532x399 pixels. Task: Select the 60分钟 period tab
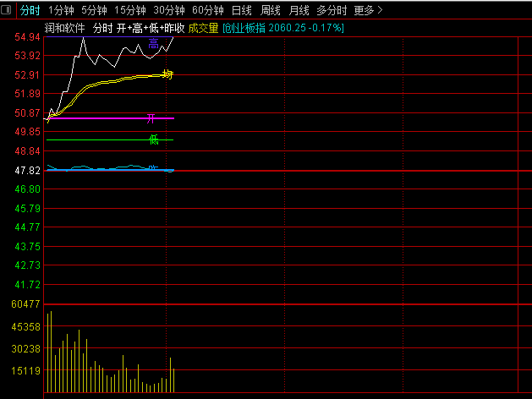point(208,11)
